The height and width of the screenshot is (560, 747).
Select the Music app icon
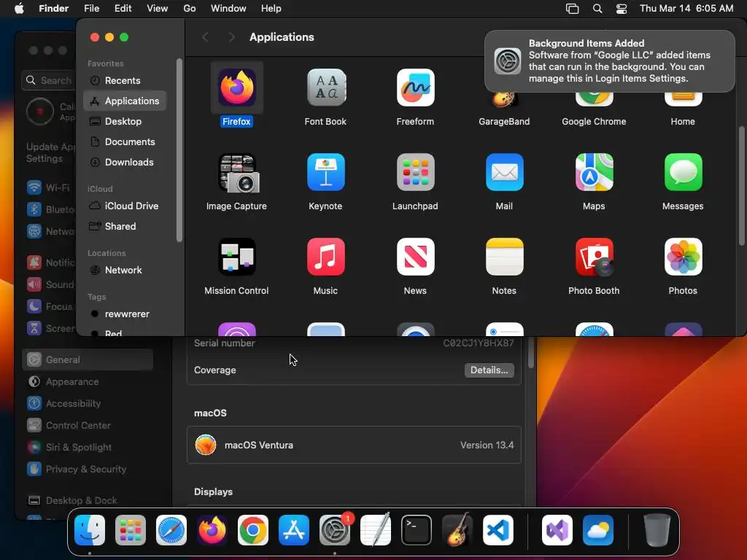(326, 257)
